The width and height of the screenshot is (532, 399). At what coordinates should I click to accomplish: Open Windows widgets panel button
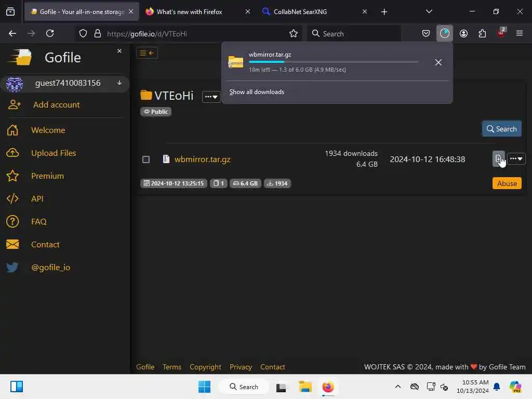click(17, 387)
